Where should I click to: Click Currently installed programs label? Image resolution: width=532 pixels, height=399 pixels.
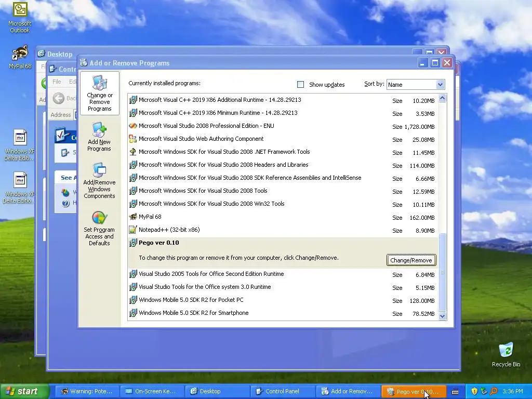point(165,83)
